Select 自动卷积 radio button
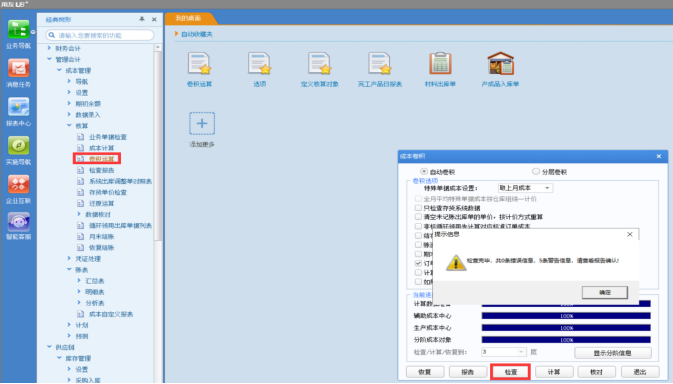Image resolution: width=673 pixels, height=384 pixels. pos(424,172)
